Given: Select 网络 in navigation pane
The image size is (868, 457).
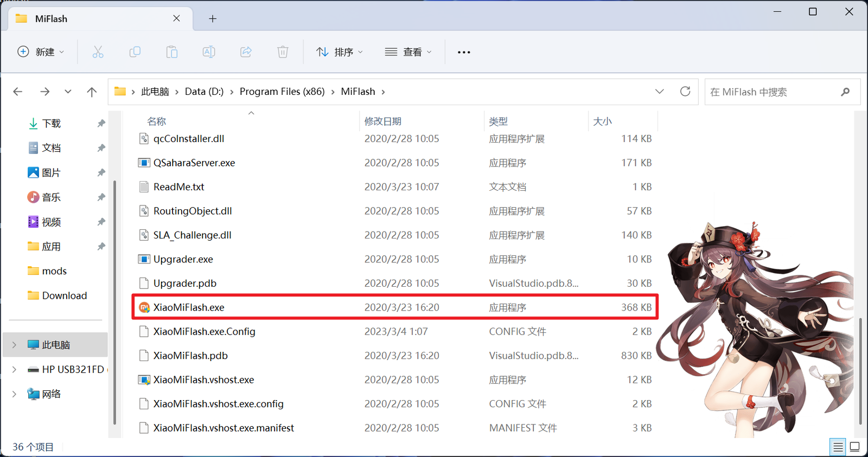Looking at the screenshot, I should (x=52, y=394).
